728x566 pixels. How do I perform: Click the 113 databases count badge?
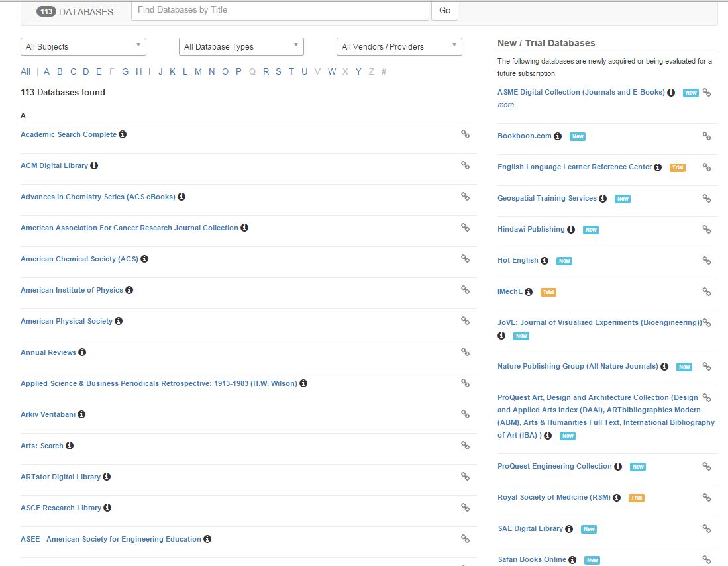tap(46, 11)
